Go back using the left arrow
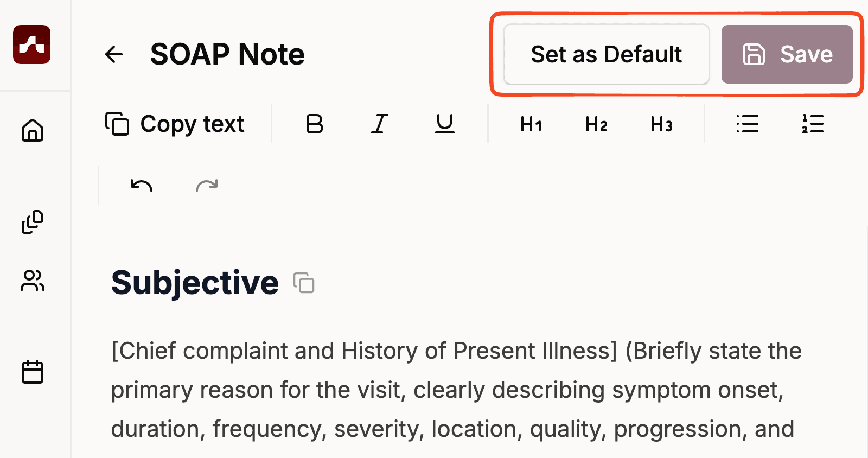The width and height of the screenshot is (868, 458). click(x=114, y=54)
